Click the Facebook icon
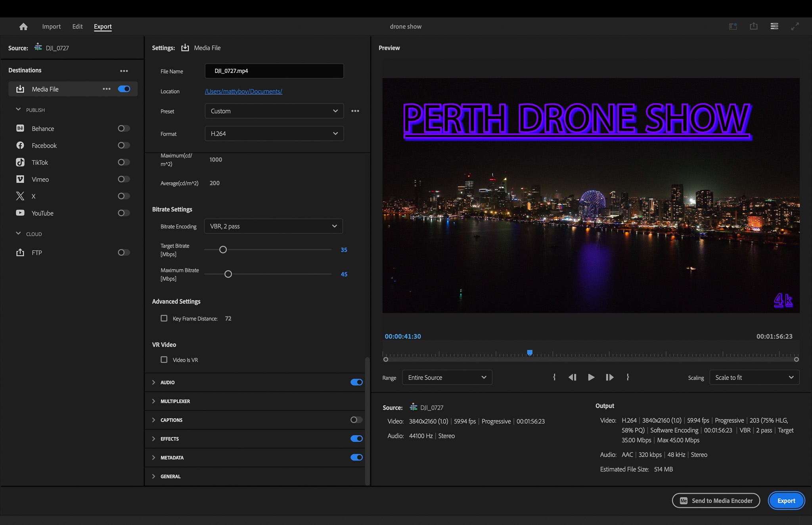This screenshot has height=525, width=812. pyautogui.click(x=20, y=145)
